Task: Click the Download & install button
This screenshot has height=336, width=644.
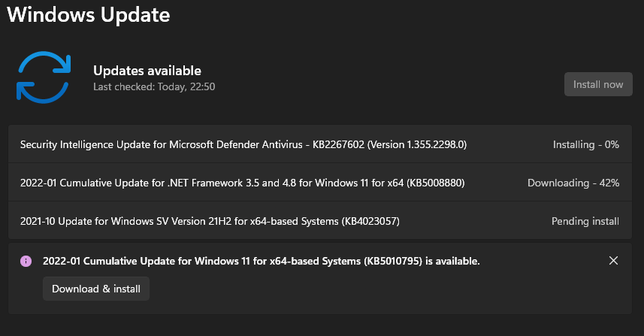Action: coord(96,289)
